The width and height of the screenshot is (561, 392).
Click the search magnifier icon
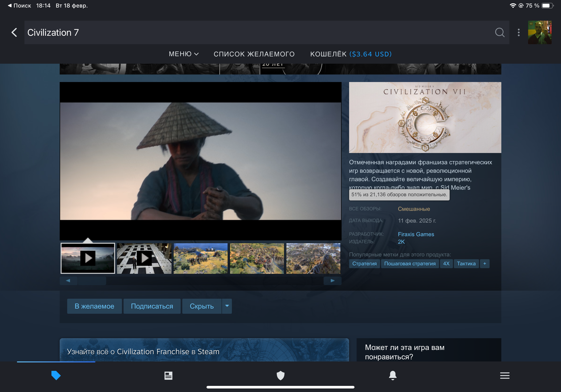tap(499, 32)
